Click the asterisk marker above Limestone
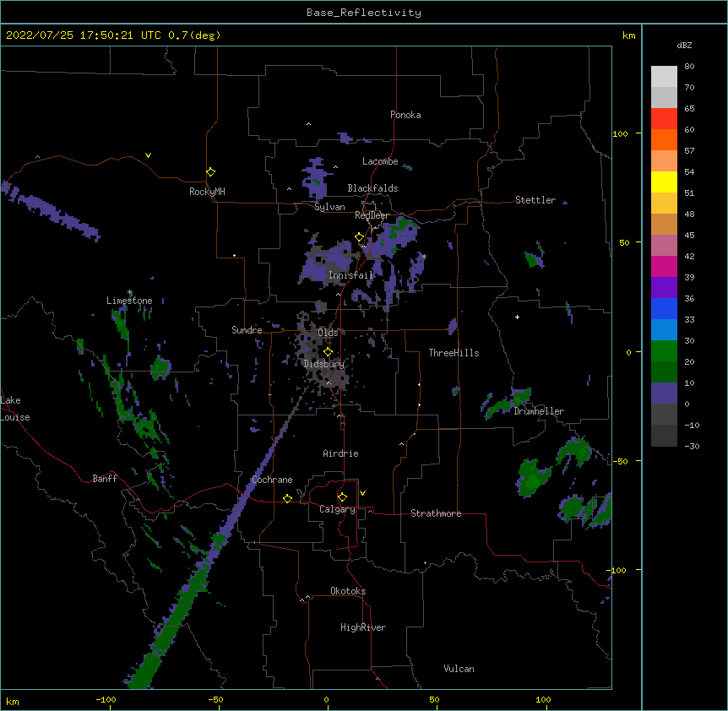 (130, 292)
